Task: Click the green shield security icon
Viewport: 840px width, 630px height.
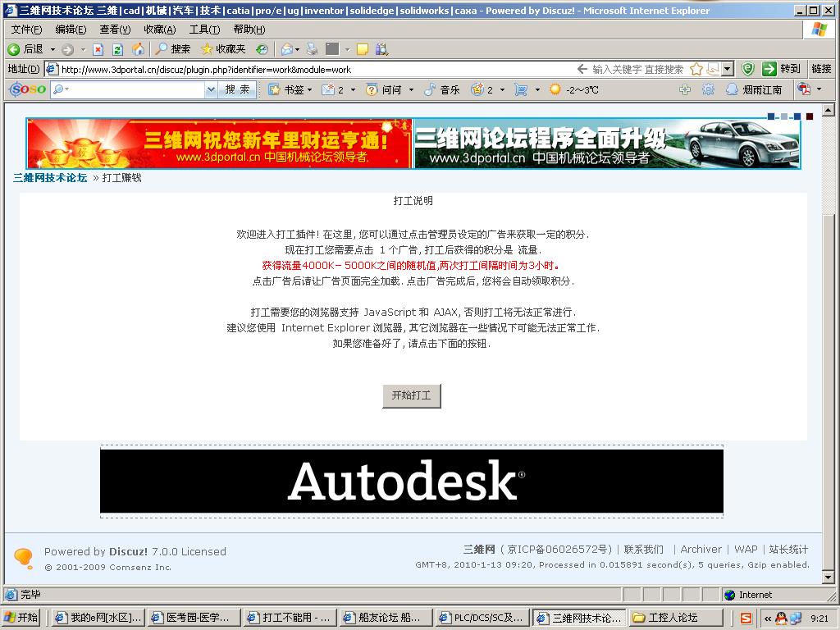Action: tap(748, 69)
